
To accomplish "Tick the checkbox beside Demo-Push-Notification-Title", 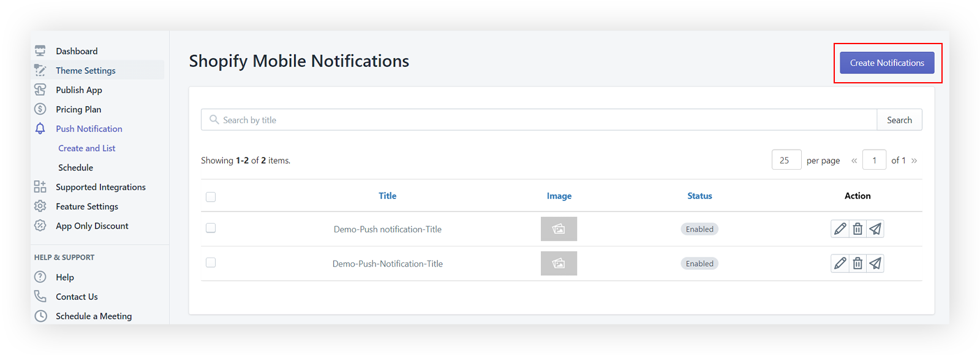I will pos(211,262).
